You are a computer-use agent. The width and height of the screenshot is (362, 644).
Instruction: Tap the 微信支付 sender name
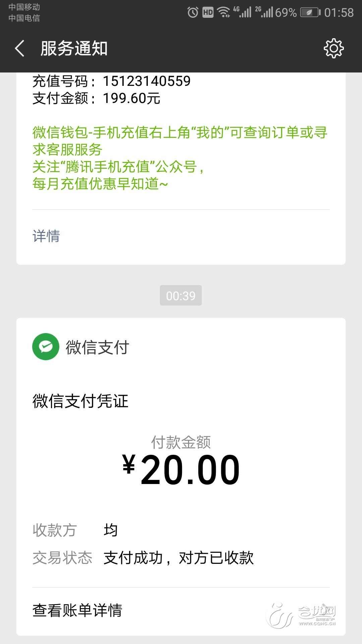97,347
